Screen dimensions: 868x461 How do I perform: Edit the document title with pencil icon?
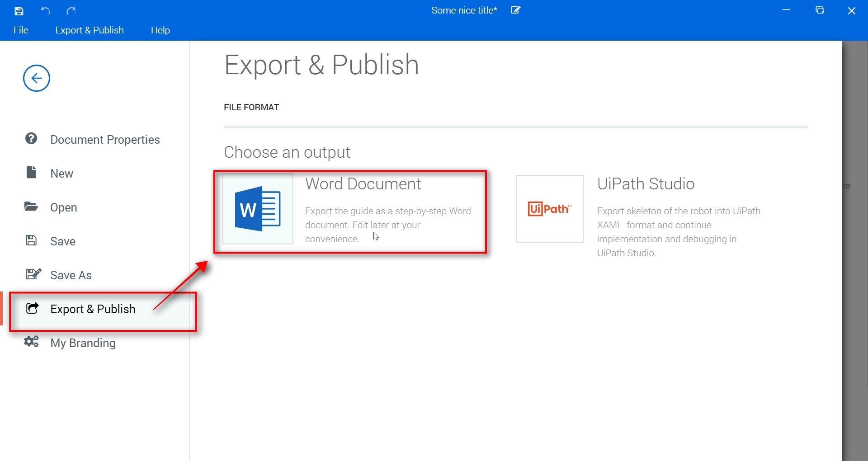click(516, 10)
